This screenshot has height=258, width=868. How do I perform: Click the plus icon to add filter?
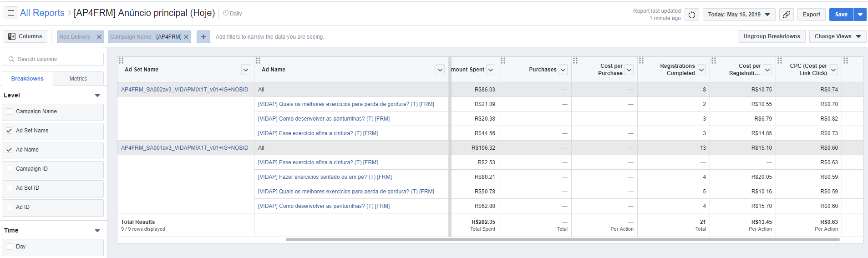click(203, 37)
